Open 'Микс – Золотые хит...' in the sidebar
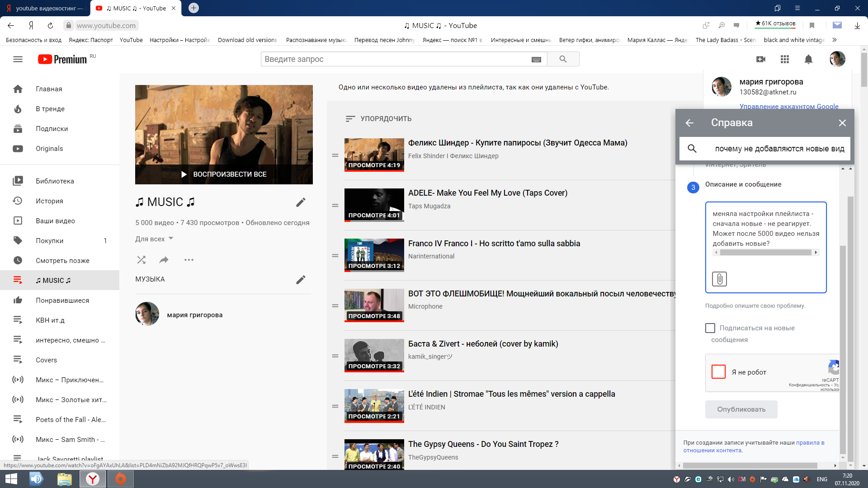This screenshot has width=868, height=488. tap(60, 400)
